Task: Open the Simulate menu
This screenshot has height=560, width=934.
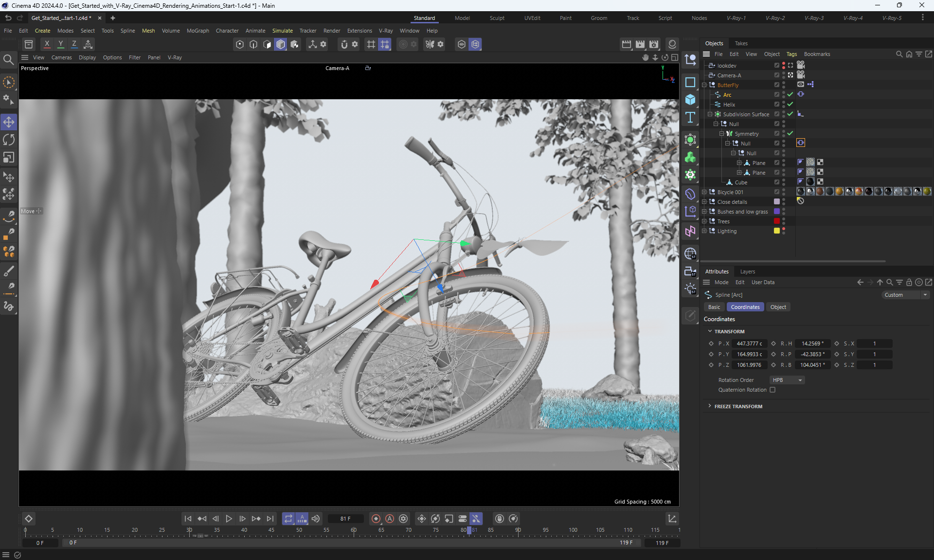Action: click(282, 31)
